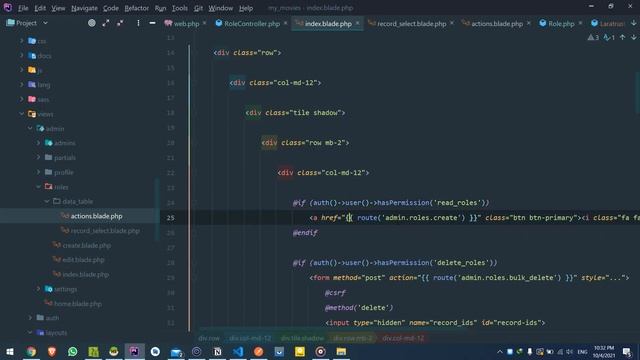
Task: Open the Refactor menu
Action: click(x=137, y=8)
